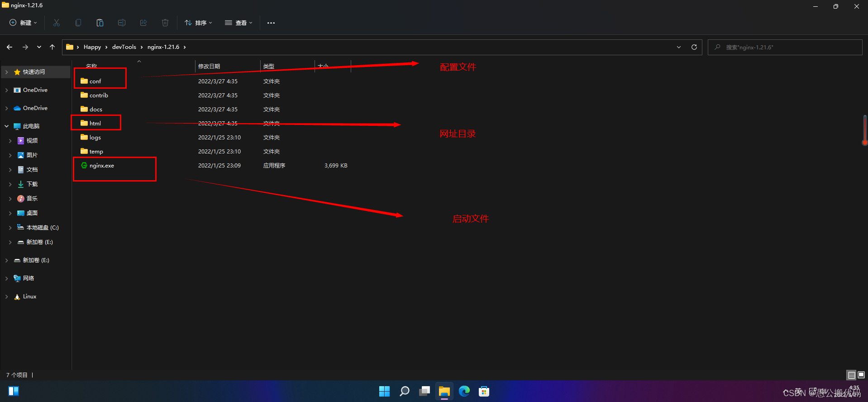Select first OneDrive sidebar entry
The width and height of the screenshot is (868, 402).
coord(35,90)
